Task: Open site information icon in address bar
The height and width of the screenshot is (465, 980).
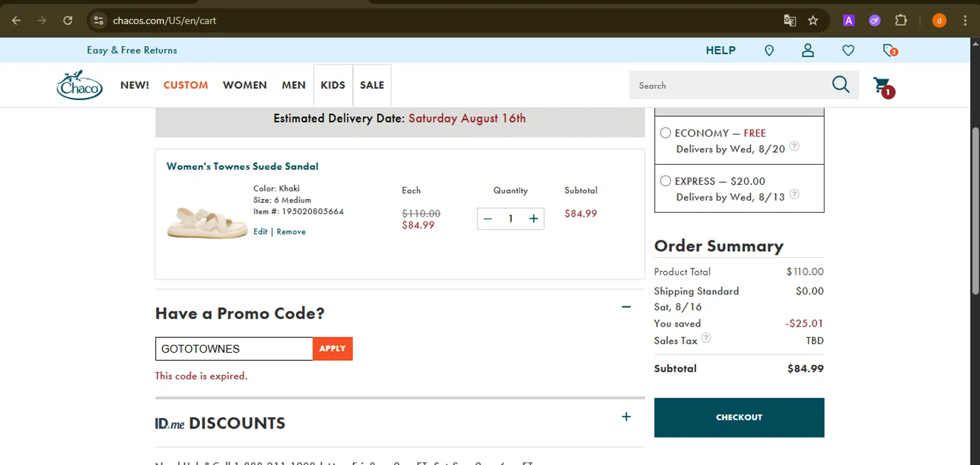Action: 99,20
